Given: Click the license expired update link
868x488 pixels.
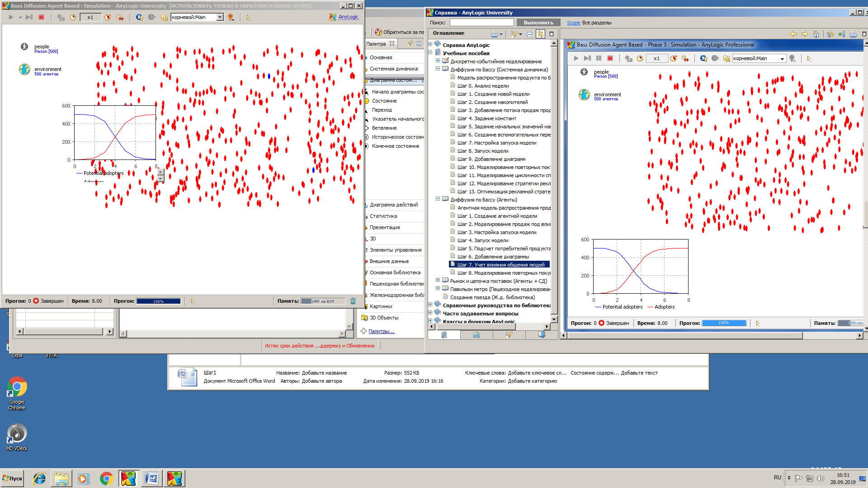Looking at the screenshot, I should pos(320,346).
